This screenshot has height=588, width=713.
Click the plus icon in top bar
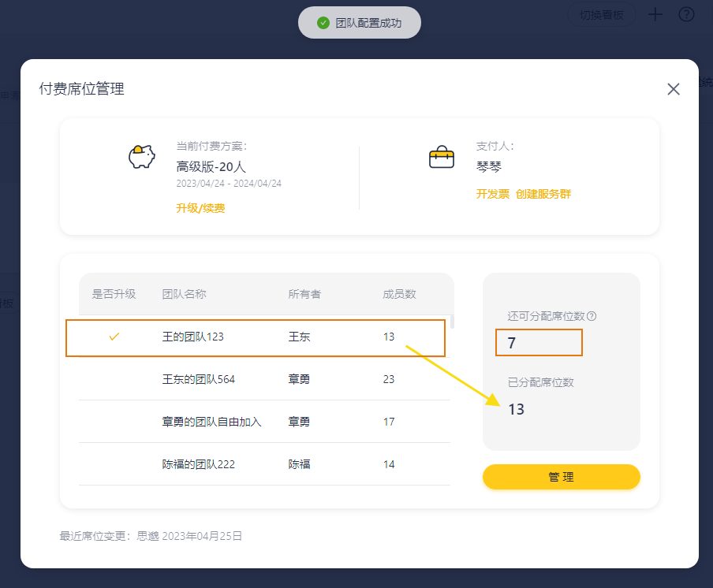pos(655,14)
